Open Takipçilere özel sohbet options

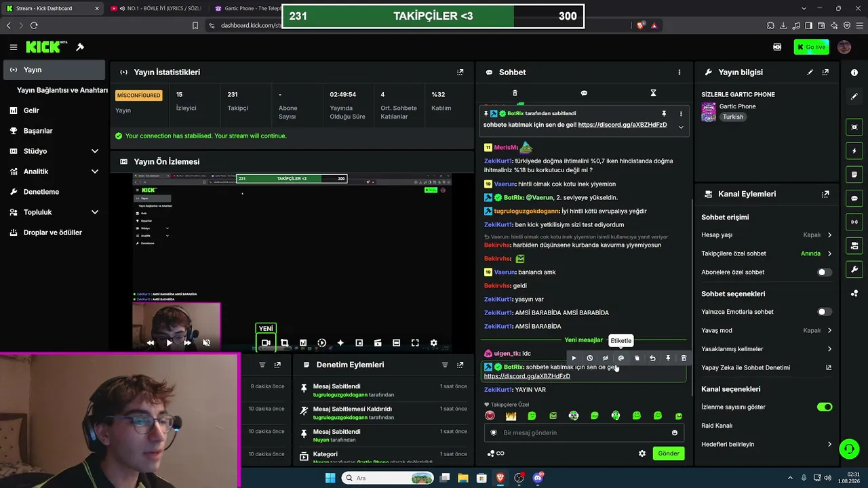click(766, 253)
